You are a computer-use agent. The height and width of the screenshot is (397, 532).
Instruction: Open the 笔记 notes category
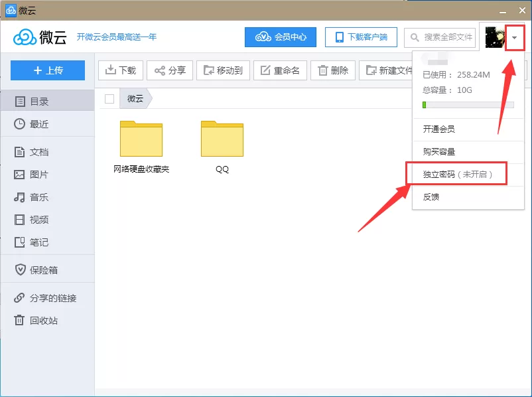click(47, 242)
